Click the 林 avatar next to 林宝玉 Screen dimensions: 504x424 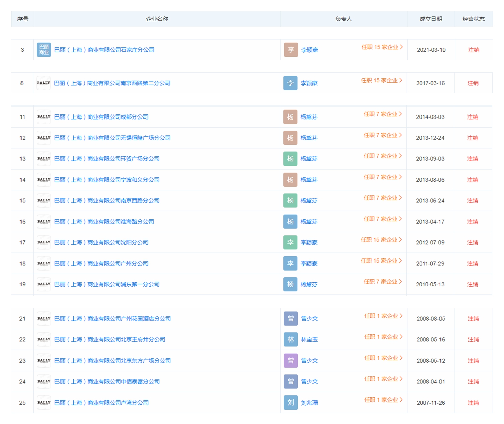pos(291,339)
